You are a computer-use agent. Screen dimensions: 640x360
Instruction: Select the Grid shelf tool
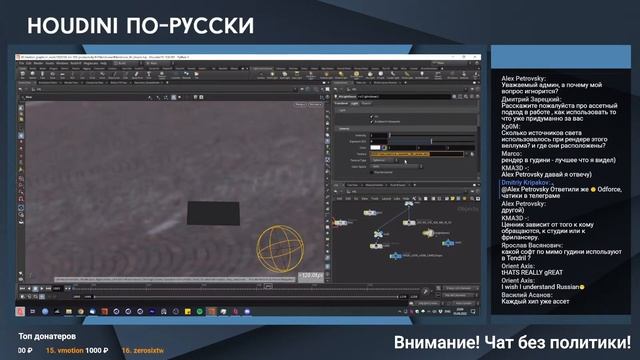[62, 75]
